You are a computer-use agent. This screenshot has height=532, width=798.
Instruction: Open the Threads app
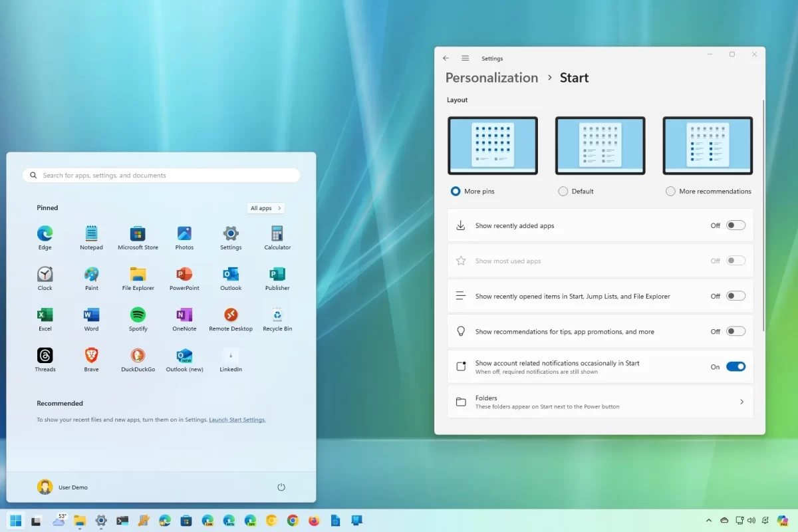tap(45, 358)
